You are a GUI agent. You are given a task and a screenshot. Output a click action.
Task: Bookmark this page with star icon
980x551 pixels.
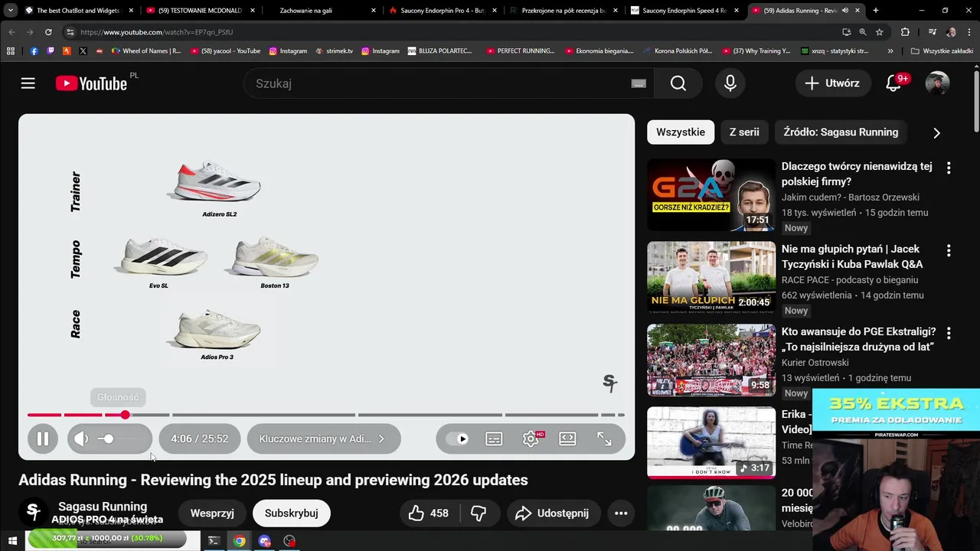point(880,32)
